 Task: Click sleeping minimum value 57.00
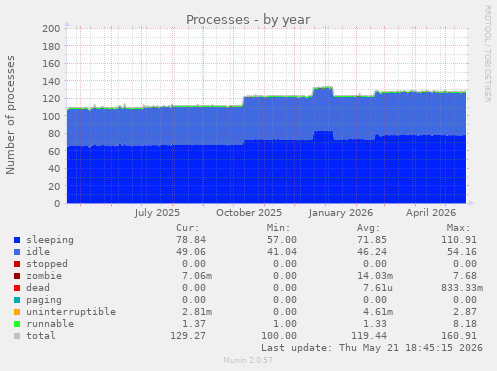(x=282, y=240)
